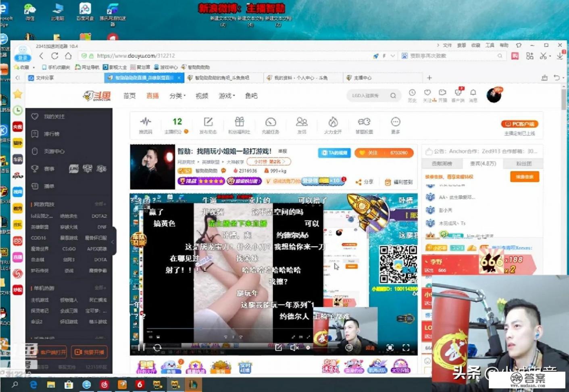
Task: Open the 友邻 people icon
Action: [x=302, y=121]
